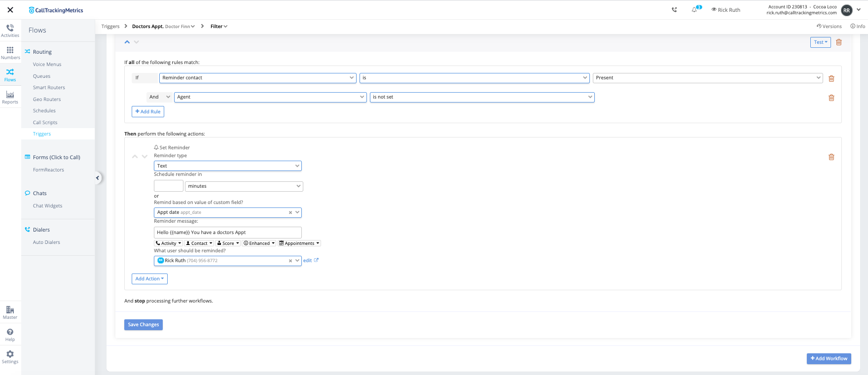Image resolution: width=868 pixels, height=375 pixels.
Task: Open notifications bell icon
Action: tap(694, 9)
